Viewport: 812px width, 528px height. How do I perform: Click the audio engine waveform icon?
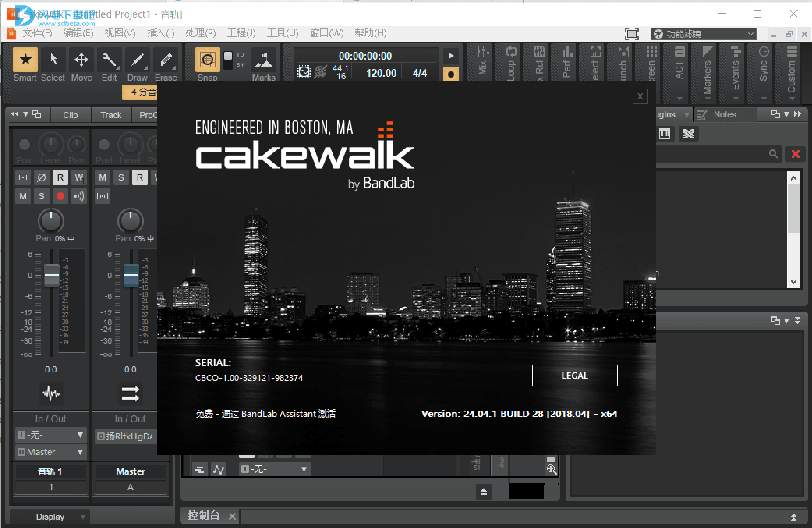pos(304,72)
